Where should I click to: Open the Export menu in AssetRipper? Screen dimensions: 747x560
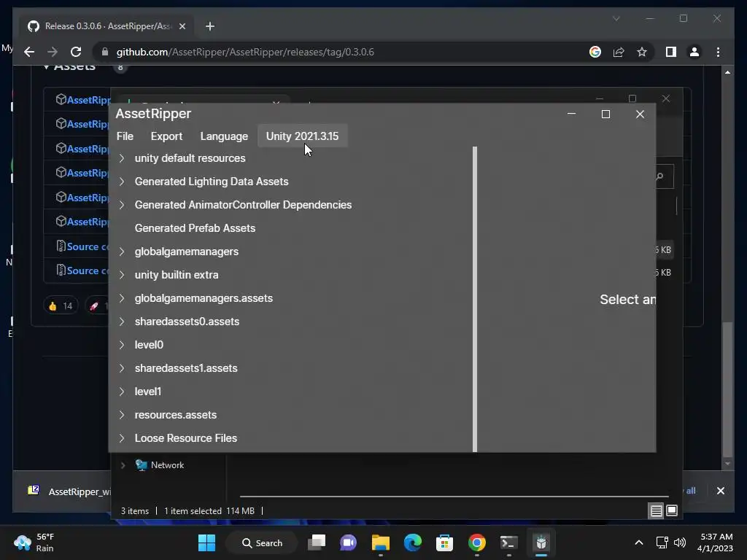click(166, 136)
